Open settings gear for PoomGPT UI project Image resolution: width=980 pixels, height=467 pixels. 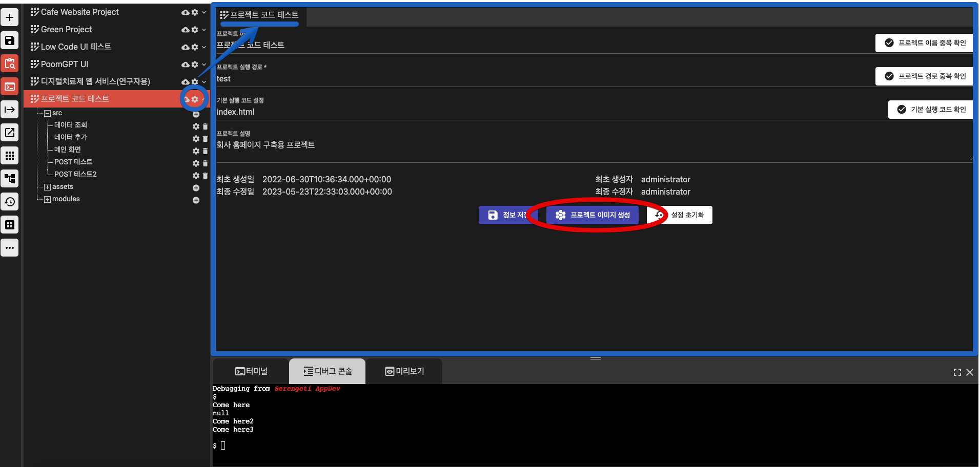pyautogui.click(x=195, y=65)
